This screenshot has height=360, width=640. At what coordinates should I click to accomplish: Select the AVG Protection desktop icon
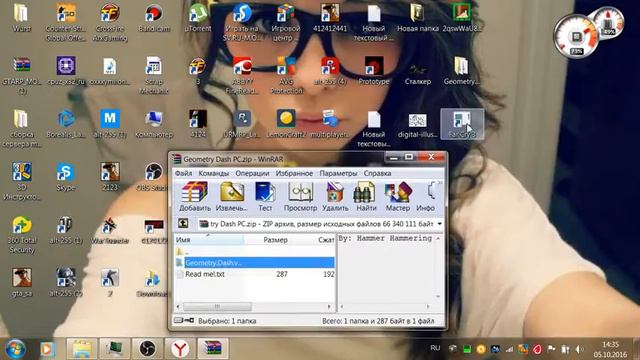[286, 76]
